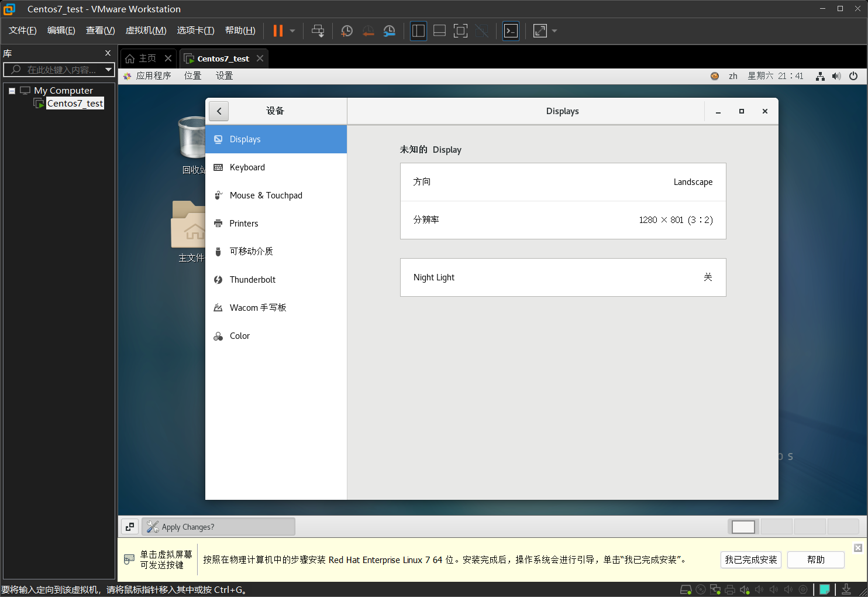Viewport: 868px width, 597px height.
Task: Click the printer device icon in status bar
Action: click(x=729, y=589)
